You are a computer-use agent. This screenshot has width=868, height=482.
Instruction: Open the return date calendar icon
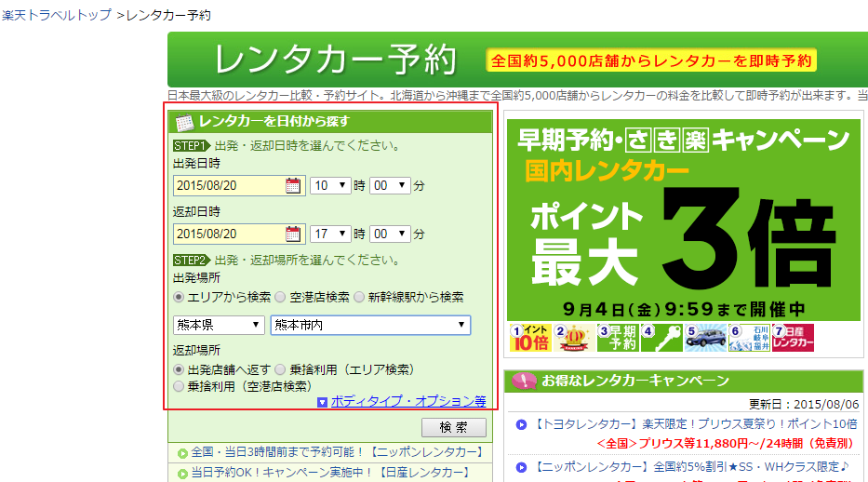(x=293, y=234)
